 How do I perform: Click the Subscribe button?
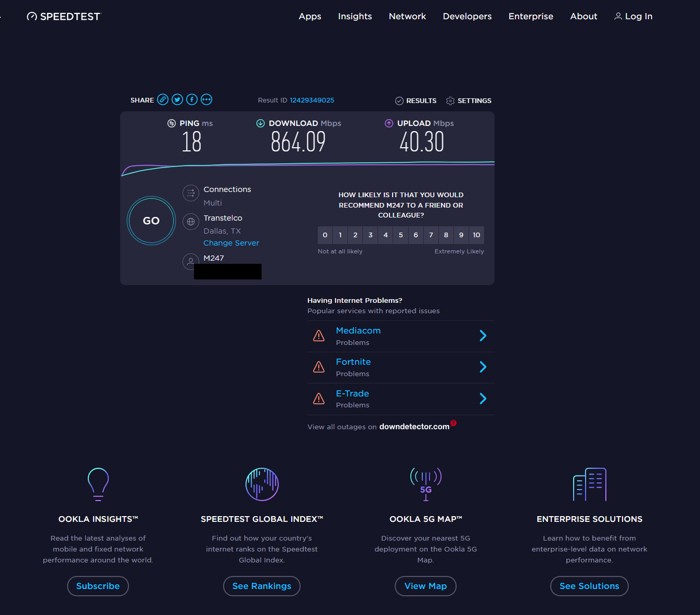tap(98, 586)
